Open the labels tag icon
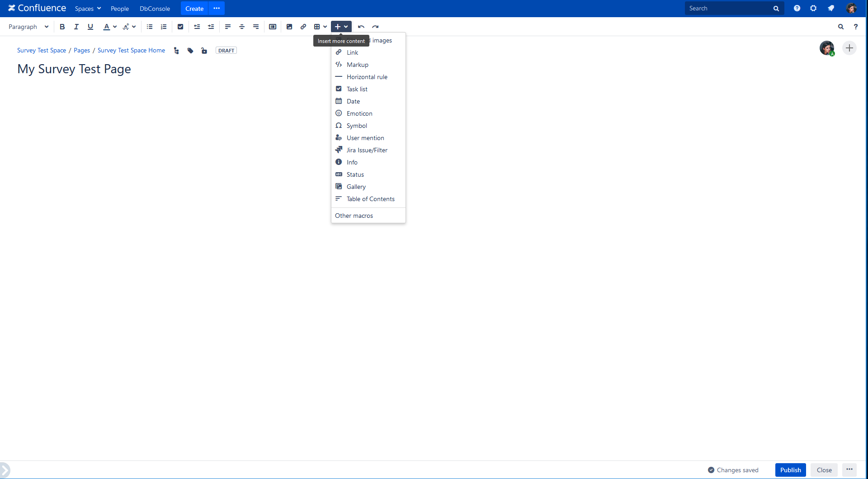This screenshot has height=479, width=868. [x=190, y=51]
